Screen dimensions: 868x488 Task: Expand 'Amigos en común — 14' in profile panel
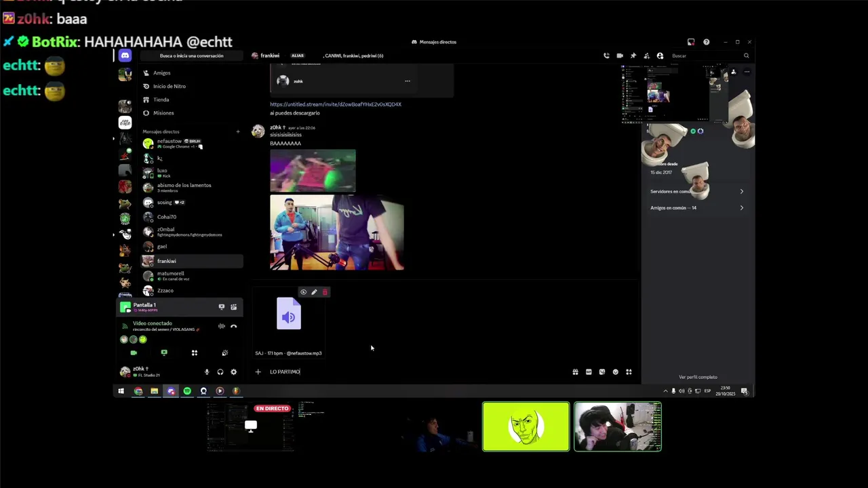coord(697,207)
